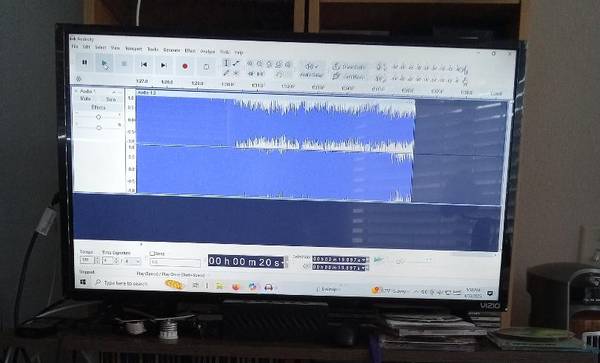
Task: Open the Tracks menu
Action: [153, 49]
